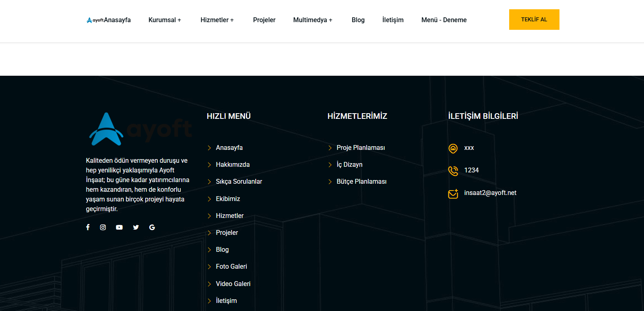The width and height of the screenshot is (644, 311).
Task: Go to Projeler in the top navigation
Action: 264,20
